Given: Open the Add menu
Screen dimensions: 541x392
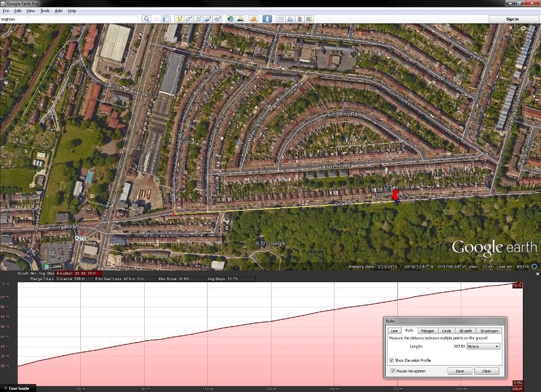Looking at the screenshot, I should 59,11.
